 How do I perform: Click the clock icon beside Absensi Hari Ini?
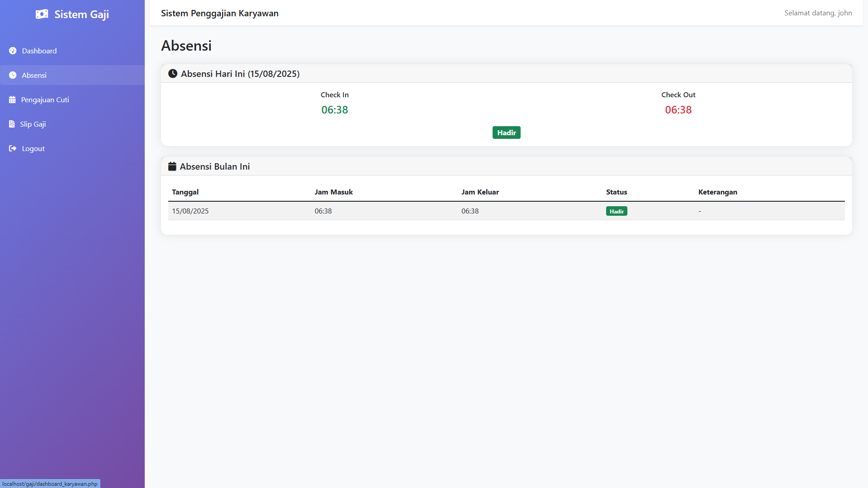pos(173,74)
